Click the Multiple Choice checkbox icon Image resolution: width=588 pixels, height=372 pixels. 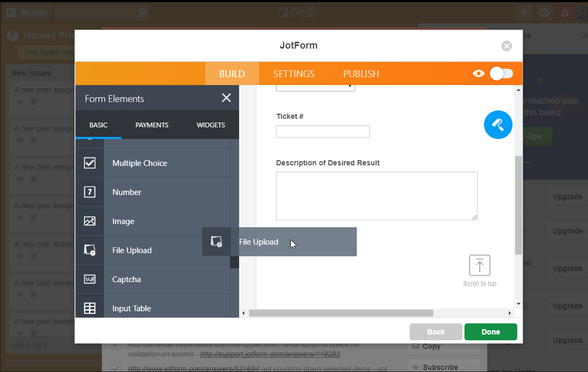pos(90,163)
